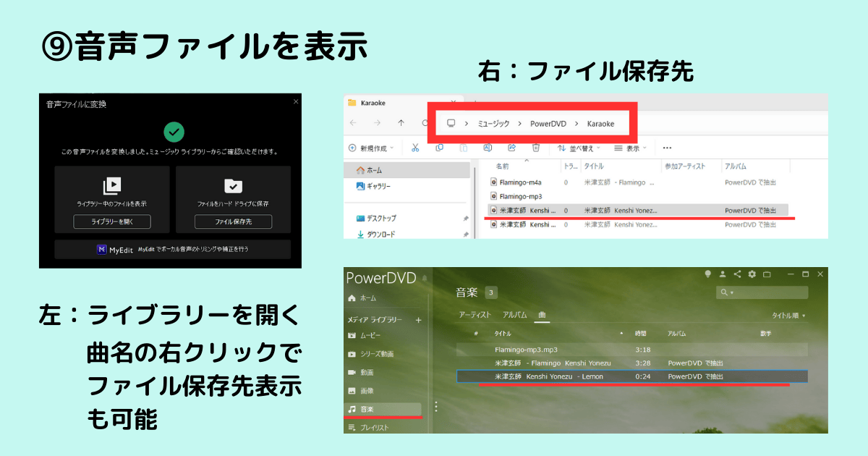Click the share icon in Explorer toolbar
Image resolution: width=868 pixels, height=456 pixels.
click(511, 148)
